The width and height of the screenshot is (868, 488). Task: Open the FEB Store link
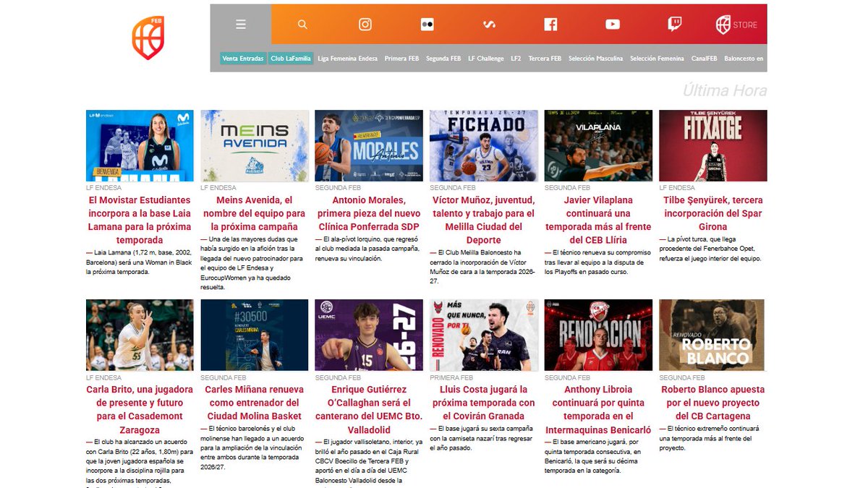tap(736, 25)
